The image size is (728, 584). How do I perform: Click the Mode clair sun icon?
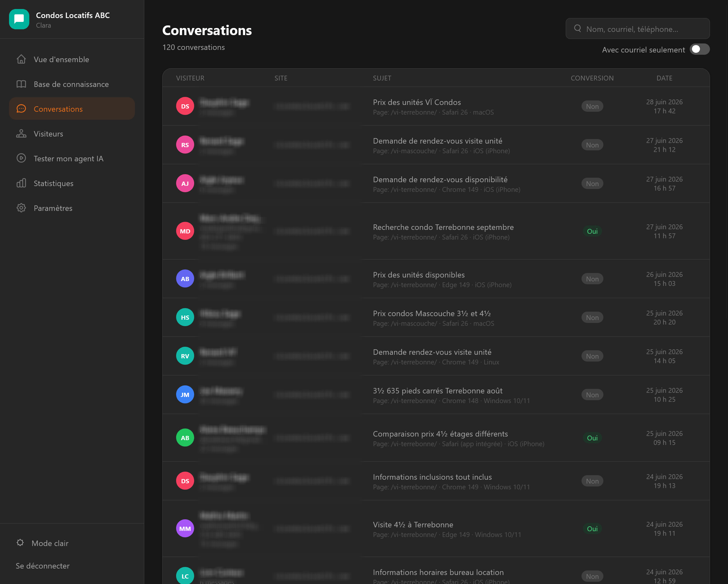(20, 542)
